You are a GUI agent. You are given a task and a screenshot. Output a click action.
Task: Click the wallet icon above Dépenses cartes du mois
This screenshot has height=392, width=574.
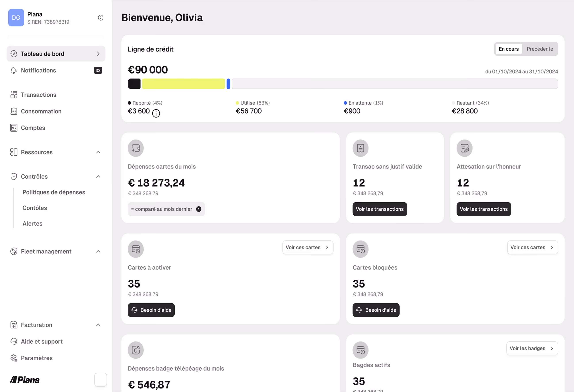(x=136, y=148)
